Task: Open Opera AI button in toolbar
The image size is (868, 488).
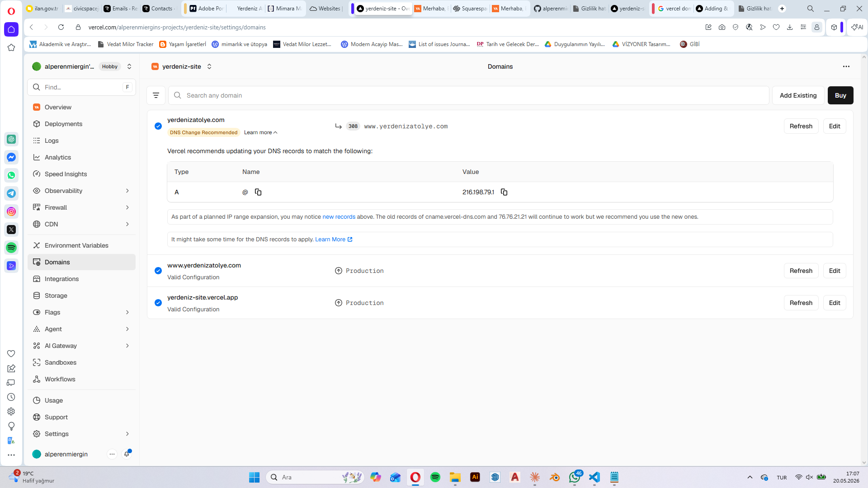Action: click(857, 27)
